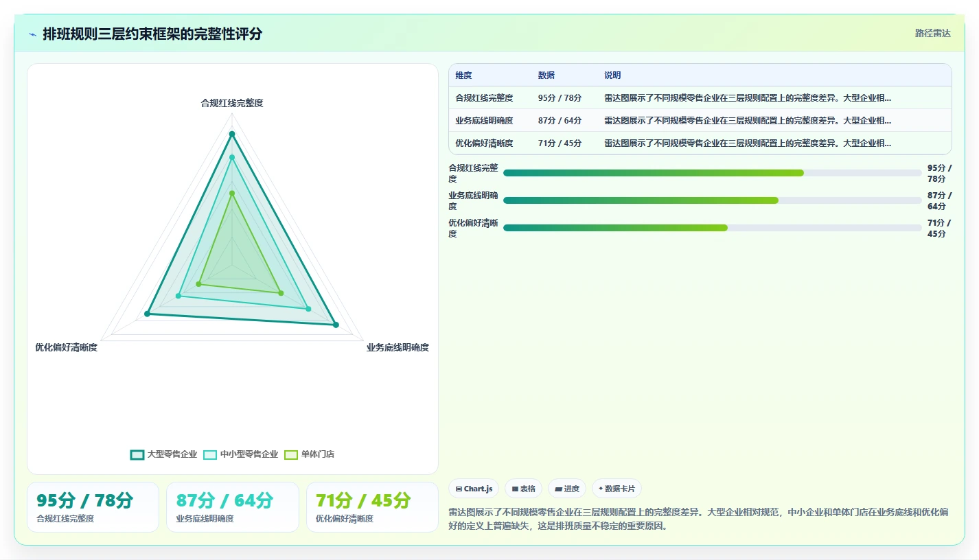Click the 路径雷达 label in header
Image resolution: width=979 pixels, height=560 pixels.
pyautogui.click(x=933, y=33)
